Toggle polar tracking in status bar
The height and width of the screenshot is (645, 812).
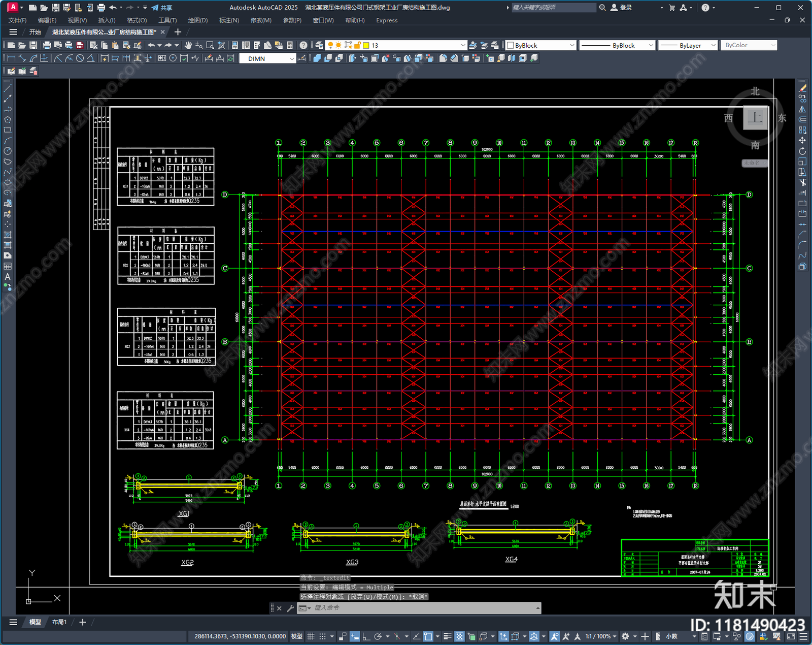click(378, 636)
